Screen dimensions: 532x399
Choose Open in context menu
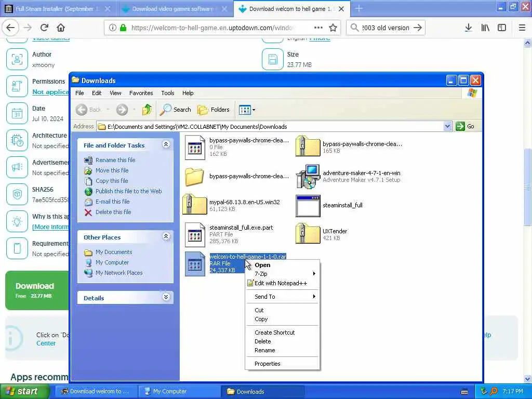pos(282,265)
